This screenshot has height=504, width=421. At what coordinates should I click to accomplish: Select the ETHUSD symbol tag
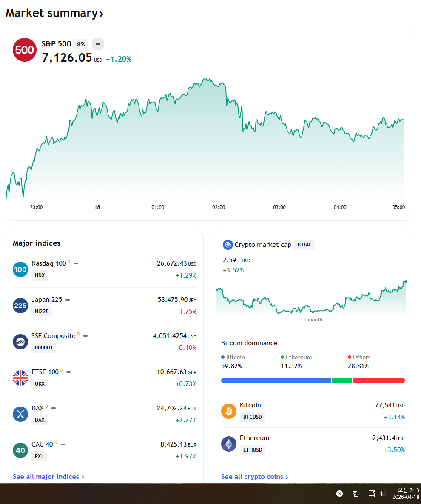point(253,450)
